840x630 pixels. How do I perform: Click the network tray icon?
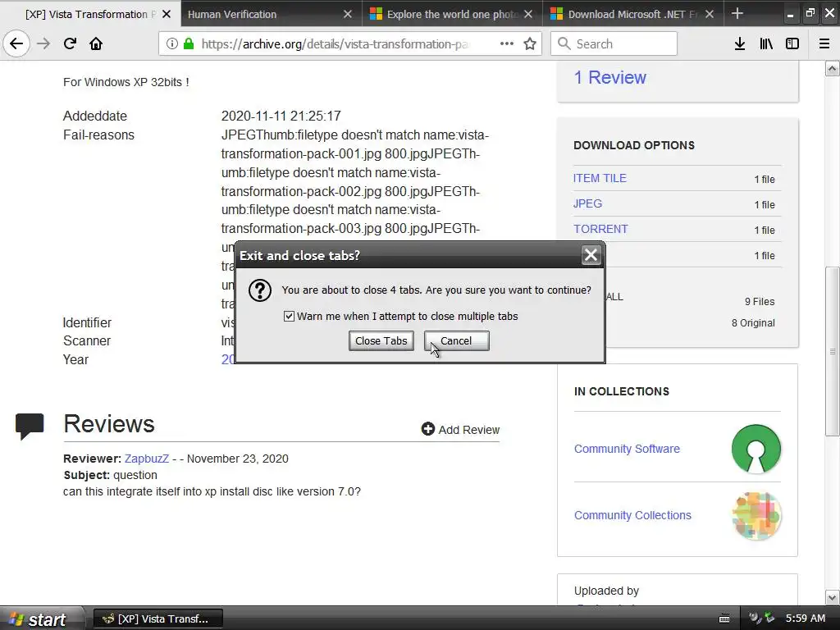pyautogui.click(x=769, y=618)
